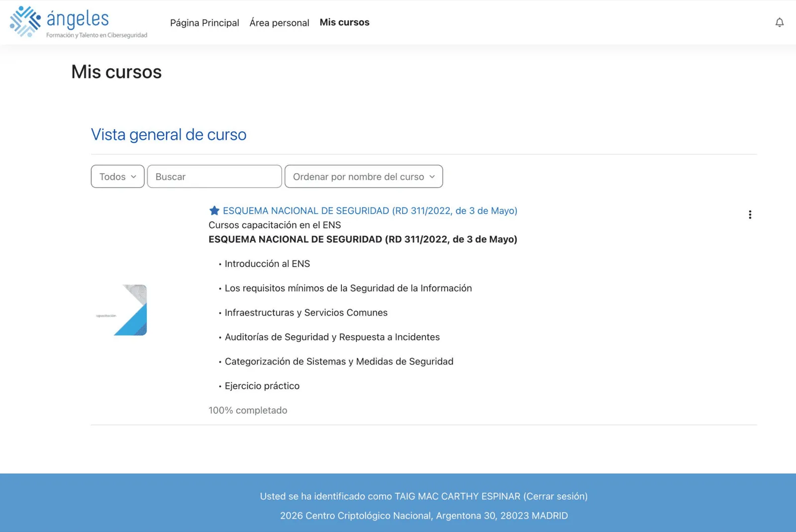Open the three-dot course options menu
The width and height of the screenshot is (796, 532).
click(x=750, y=214)
